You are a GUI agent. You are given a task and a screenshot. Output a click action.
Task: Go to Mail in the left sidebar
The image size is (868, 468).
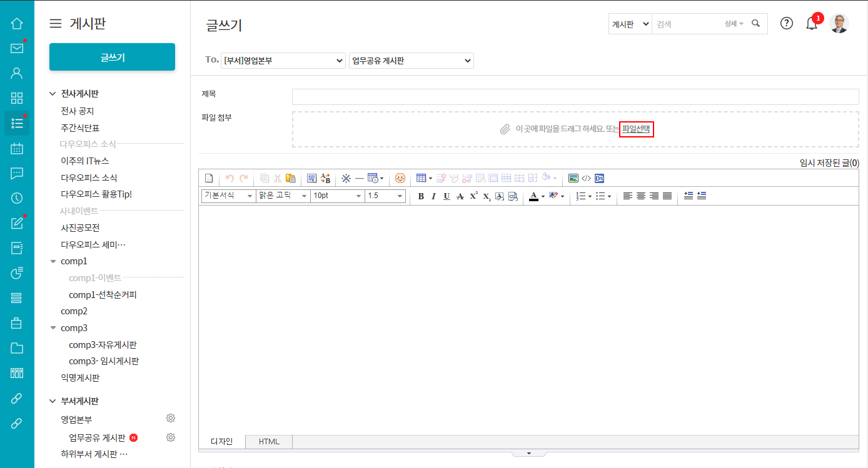tap(17, 49)
